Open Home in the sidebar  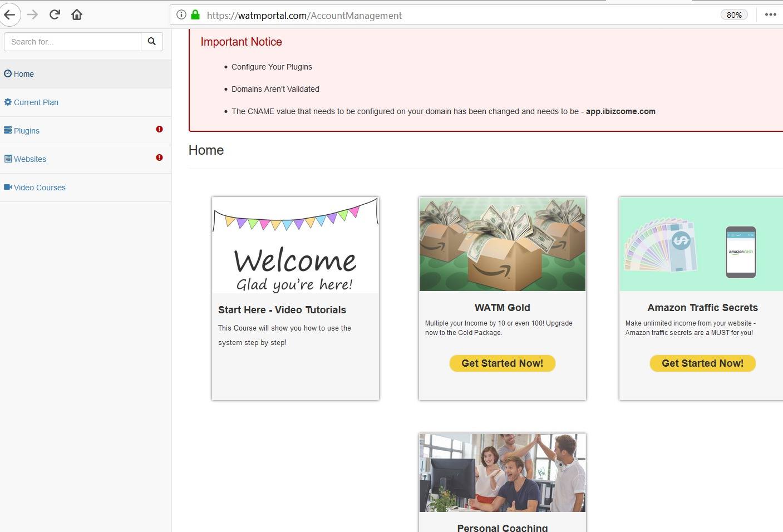pos(86,74)
